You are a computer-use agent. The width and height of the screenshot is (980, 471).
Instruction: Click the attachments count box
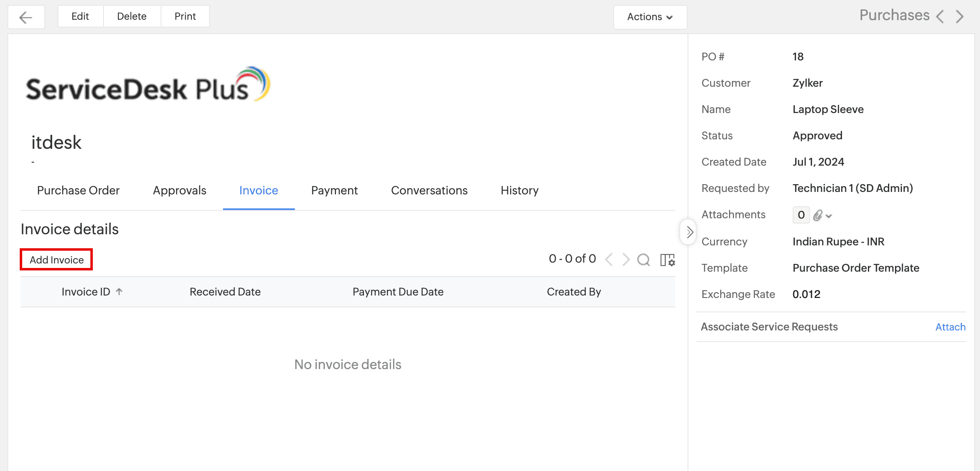(x=801, y=215)
